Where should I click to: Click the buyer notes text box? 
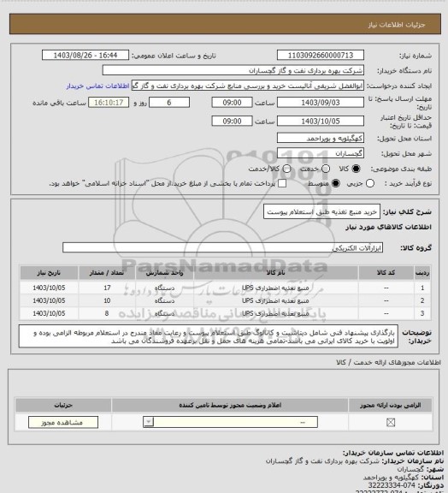click(209, 336)
